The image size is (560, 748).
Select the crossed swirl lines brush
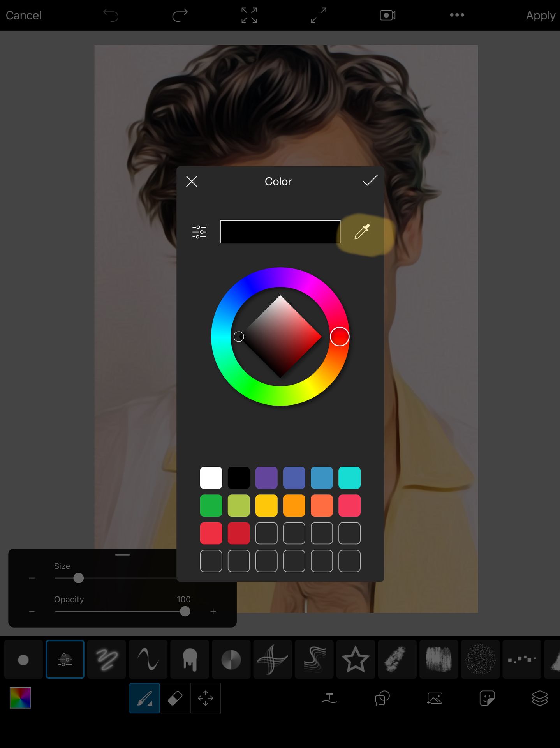(273, 660)
